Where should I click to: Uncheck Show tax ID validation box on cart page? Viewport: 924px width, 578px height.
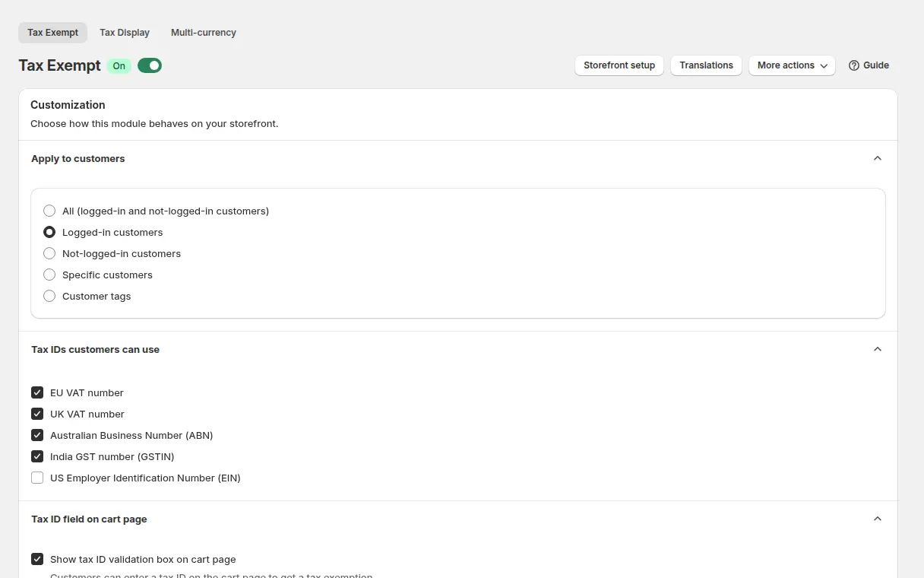[37, 559]
